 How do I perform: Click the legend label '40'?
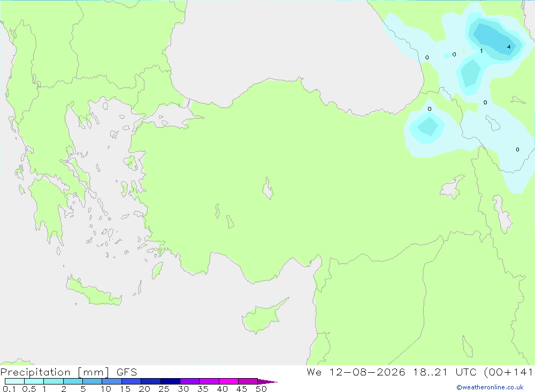tap(222, 389)
